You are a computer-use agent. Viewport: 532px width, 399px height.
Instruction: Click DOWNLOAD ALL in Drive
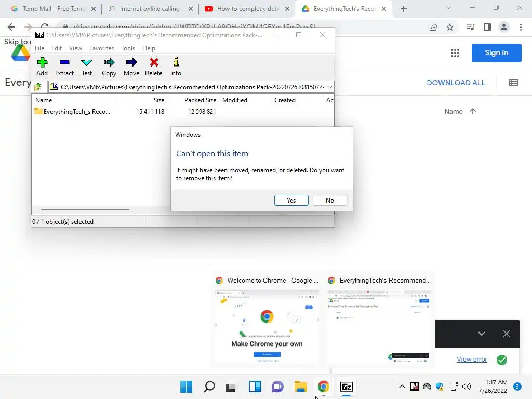coord(456,83)
